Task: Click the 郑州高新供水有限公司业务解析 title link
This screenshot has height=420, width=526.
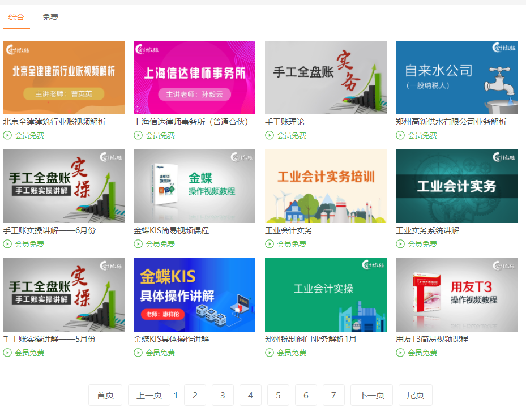Action: pos(451,122)
